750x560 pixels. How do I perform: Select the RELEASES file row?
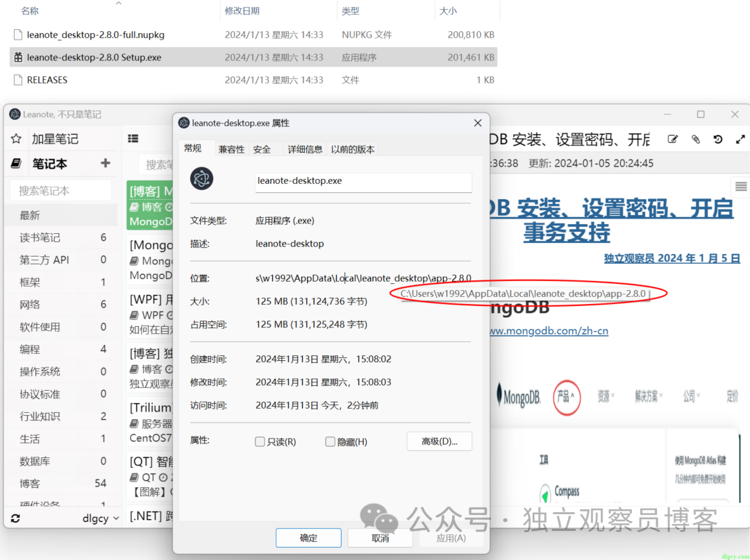[x=253, y=80]
